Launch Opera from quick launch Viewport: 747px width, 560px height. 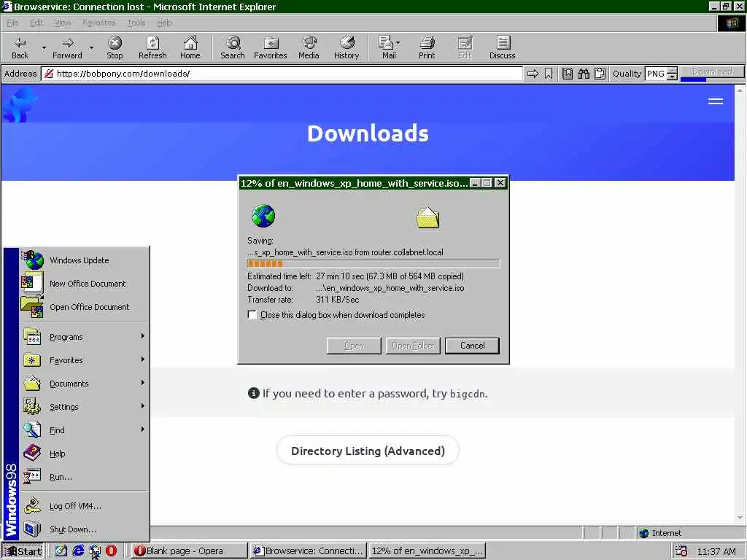point(111,551)
